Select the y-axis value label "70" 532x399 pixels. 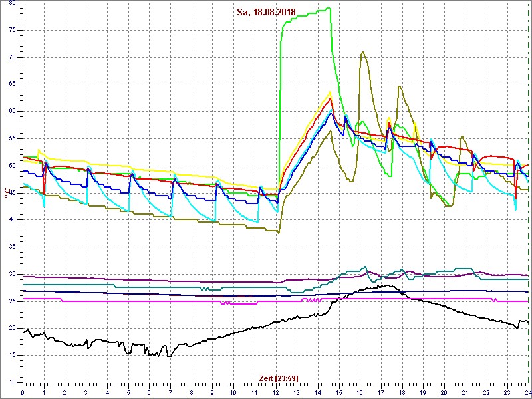12,57
